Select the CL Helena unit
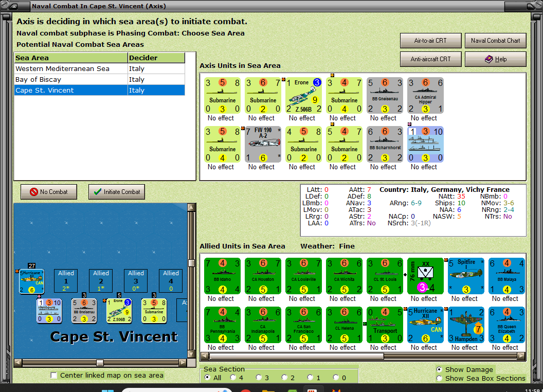 point(344,325)
